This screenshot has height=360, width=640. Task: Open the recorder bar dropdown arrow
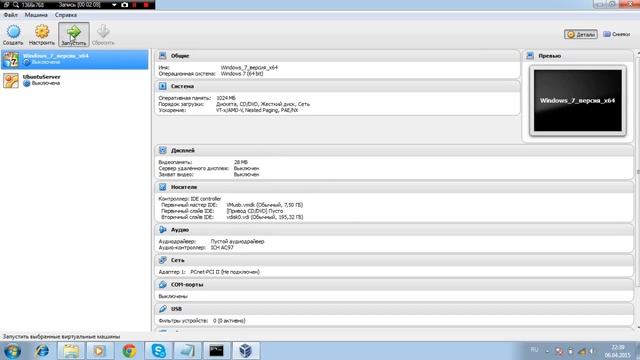point(114,5)
